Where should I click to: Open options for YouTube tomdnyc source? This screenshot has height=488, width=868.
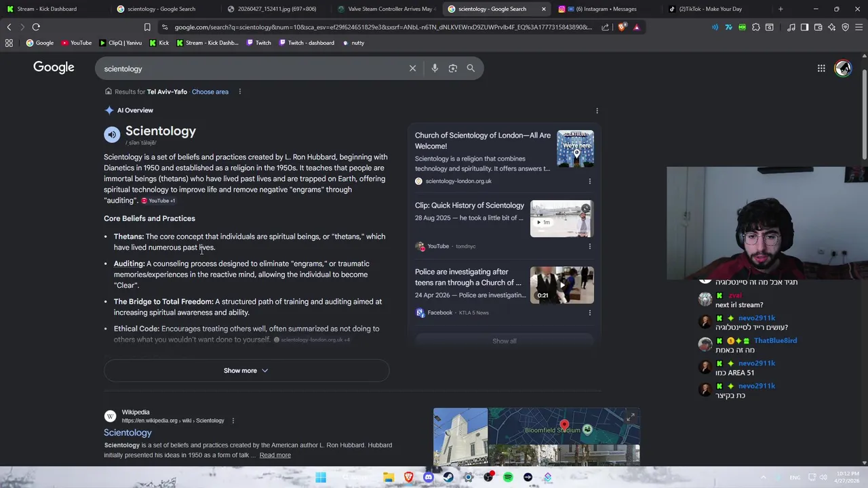(x=589, y=246)
